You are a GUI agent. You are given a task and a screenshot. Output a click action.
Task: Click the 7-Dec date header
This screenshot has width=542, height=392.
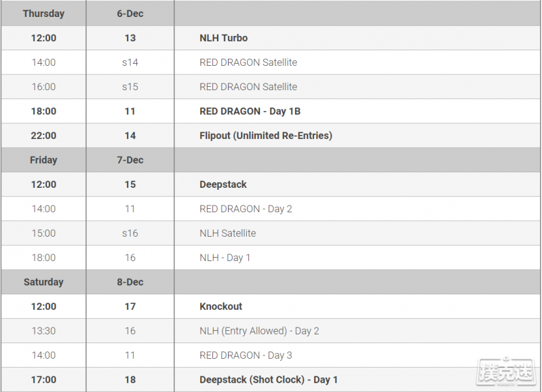click(130, 160)
